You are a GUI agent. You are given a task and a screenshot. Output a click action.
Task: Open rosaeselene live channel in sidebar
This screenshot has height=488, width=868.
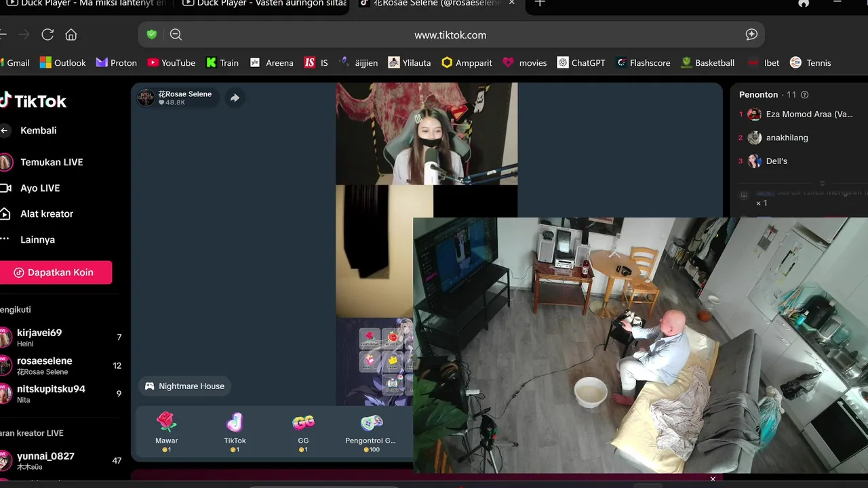click(x=61, y=365)
